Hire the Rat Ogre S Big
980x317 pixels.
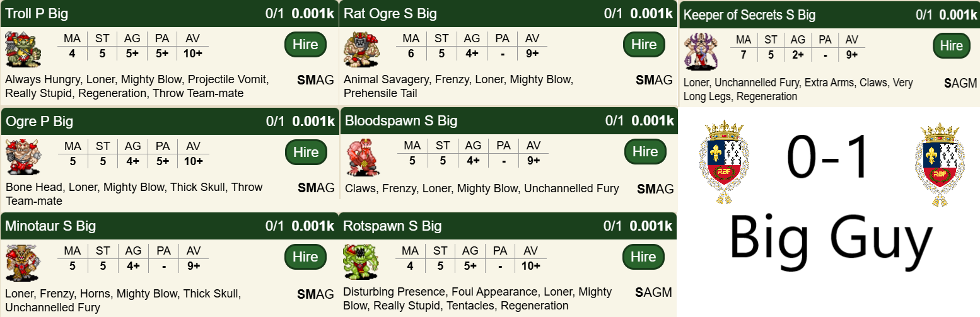[x=644, y=45]
